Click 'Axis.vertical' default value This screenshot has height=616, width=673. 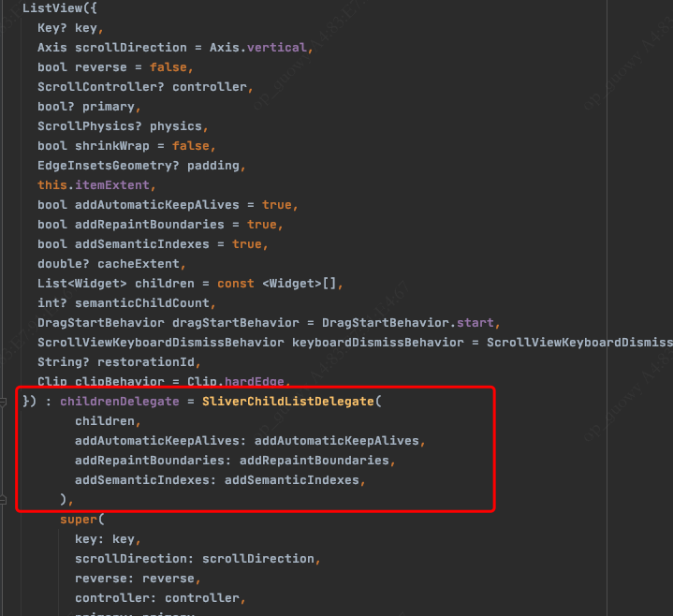coord(258,47)
